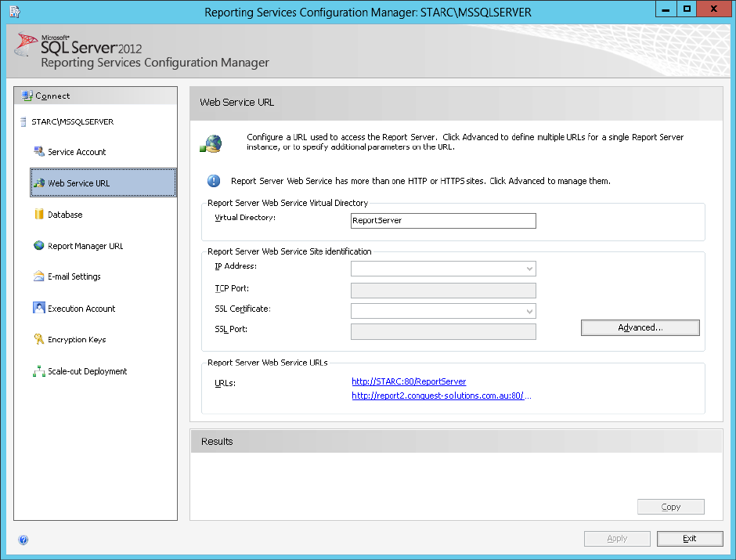Click the blue information alert icon

(x=214, y=181)
